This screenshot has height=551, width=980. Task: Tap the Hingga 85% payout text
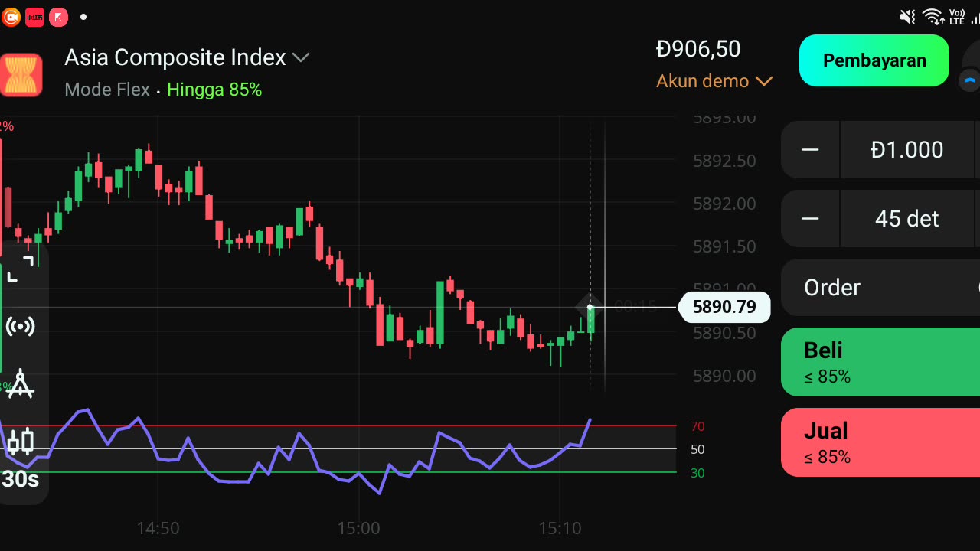214,90
